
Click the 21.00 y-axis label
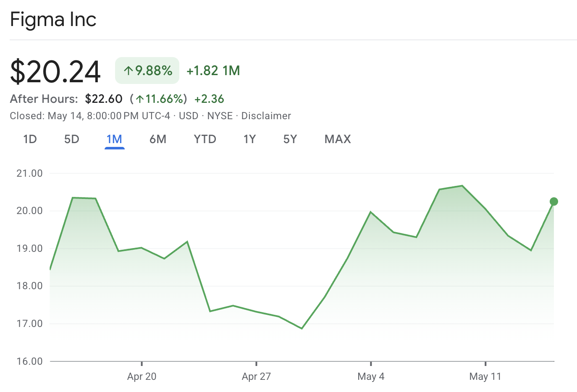pos(29,173)
